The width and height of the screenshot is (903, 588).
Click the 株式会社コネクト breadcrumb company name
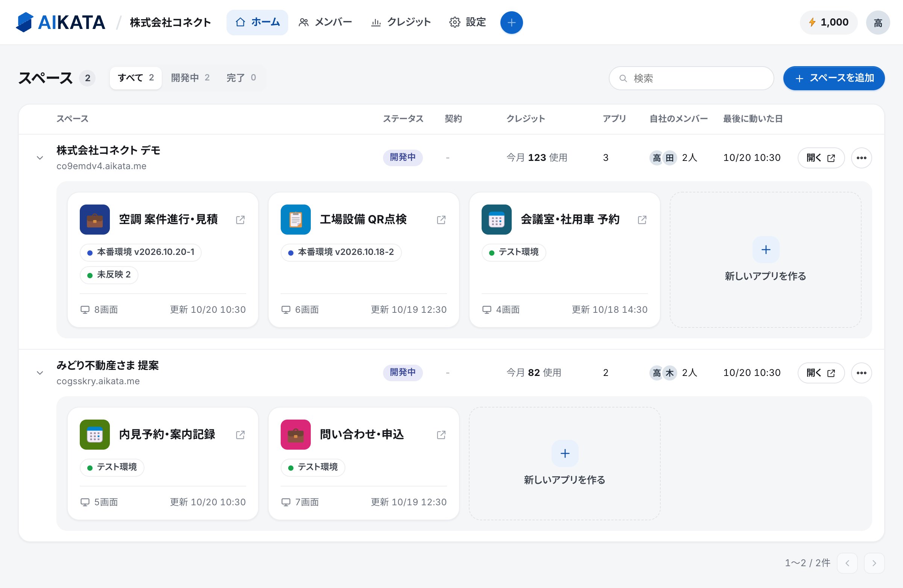(170, 22)
